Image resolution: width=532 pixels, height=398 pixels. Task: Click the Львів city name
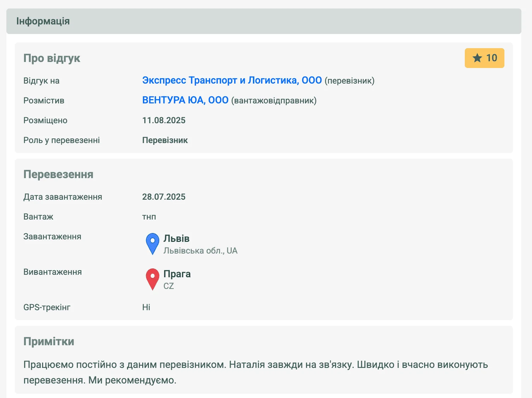(177, 238)
